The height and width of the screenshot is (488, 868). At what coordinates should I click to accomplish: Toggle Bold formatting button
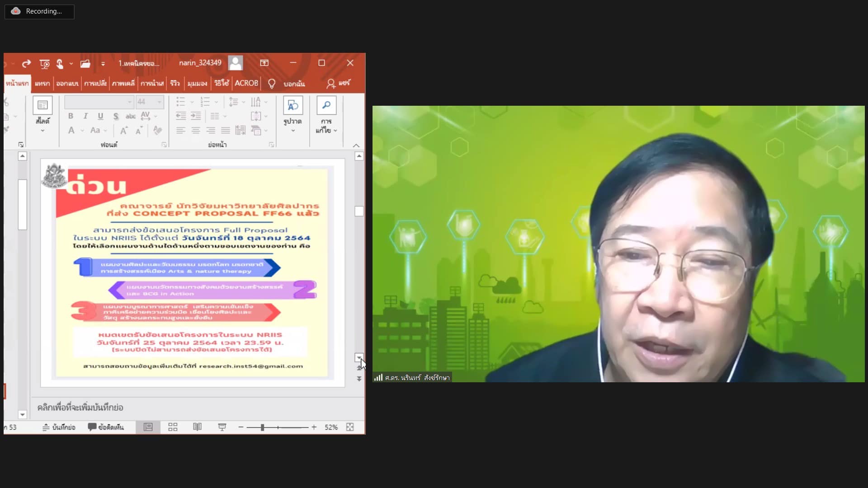coord(71,116)
